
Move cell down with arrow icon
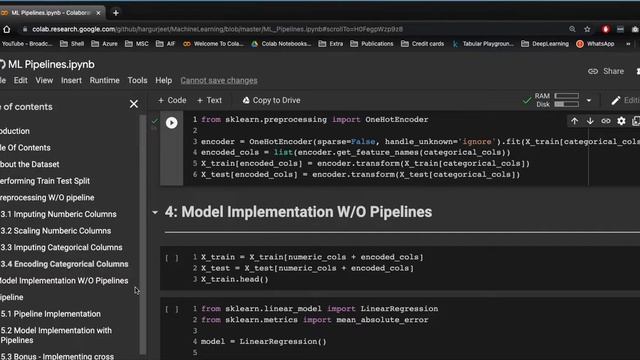(590, 121)
